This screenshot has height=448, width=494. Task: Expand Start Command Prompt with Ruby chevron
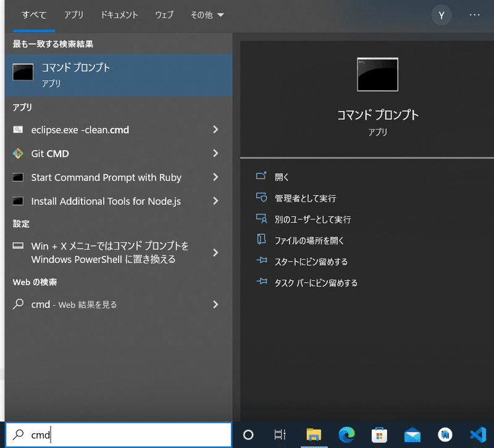(x=216, y=177)
